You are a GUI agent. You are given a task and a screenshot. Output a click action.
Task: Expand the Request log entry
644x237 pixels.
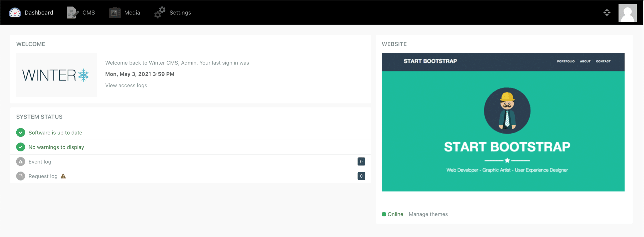(x=43, y=176)
